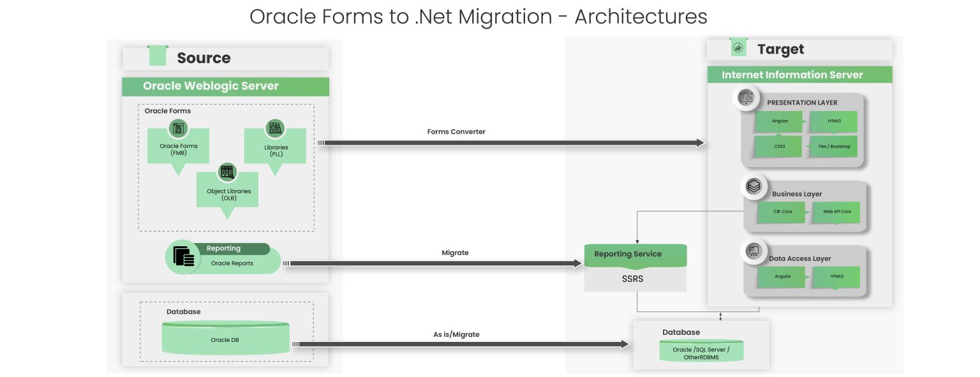Click the green icon beside the Source header

[x=158, y=55]
